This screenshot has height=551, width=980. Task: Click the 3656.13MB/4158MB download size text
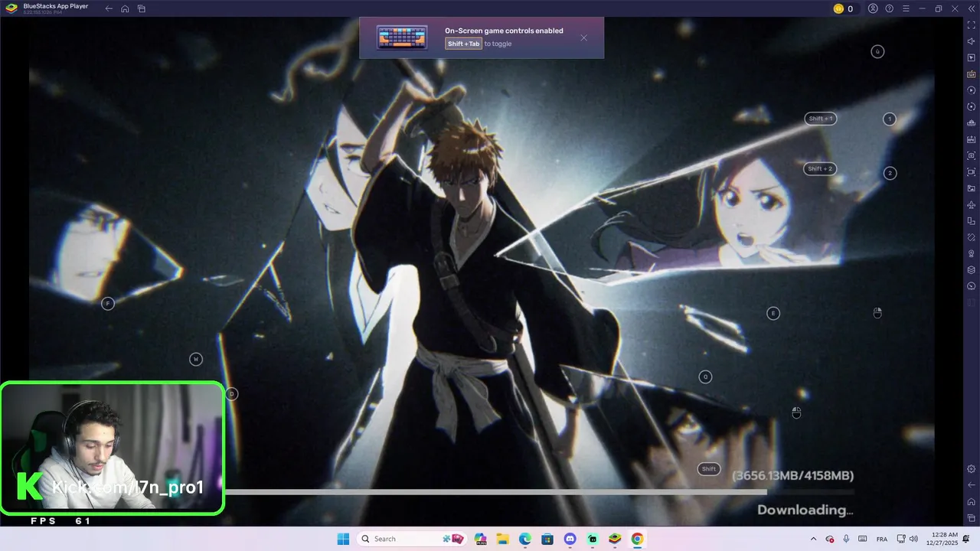[x=793, y=475]
